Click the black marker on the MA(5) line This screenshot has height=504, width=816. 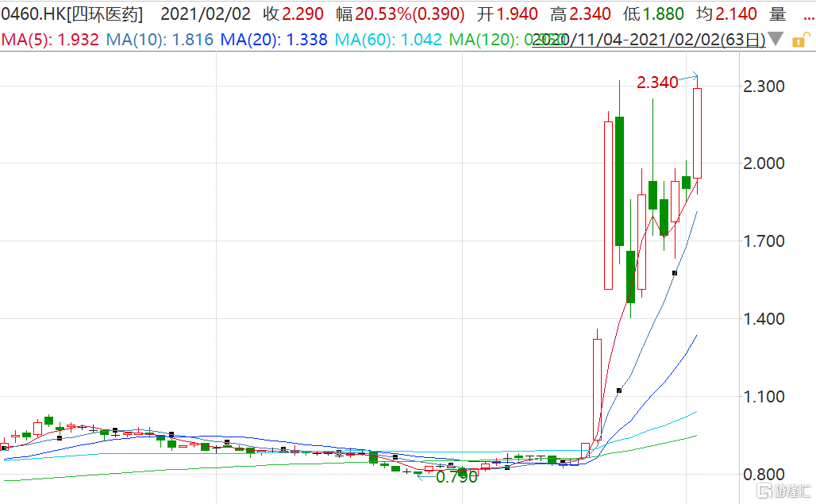(619, 391)
